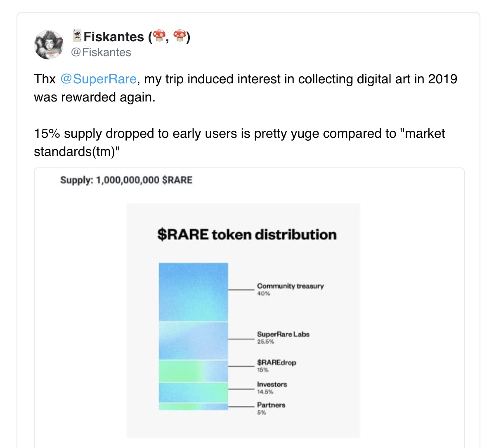Click the Investors 14.5% bar segment
This screenshot has width=501, height=448.
pyautogui.click(x=193, y=392)
